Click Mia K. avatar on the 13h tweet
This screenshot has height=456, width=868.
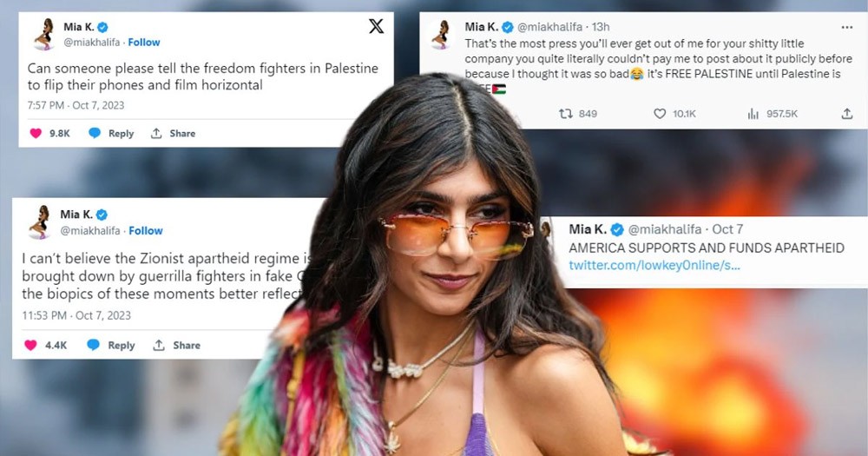444,35
